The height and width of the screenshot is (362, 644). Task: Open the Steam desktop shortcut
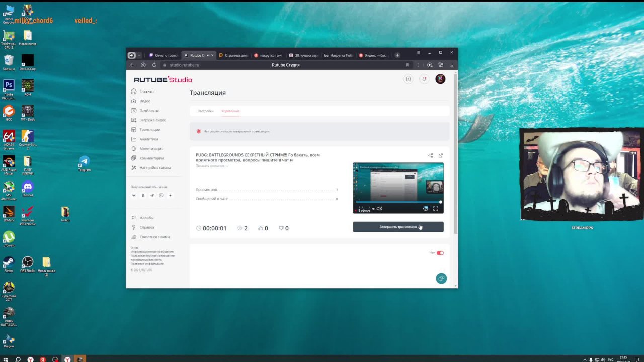click(x=9, y=264)
